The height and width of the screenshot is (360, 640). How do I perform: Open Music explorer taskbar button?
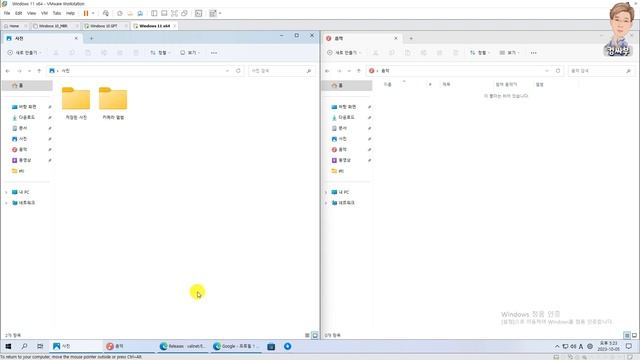pos(128,346)
